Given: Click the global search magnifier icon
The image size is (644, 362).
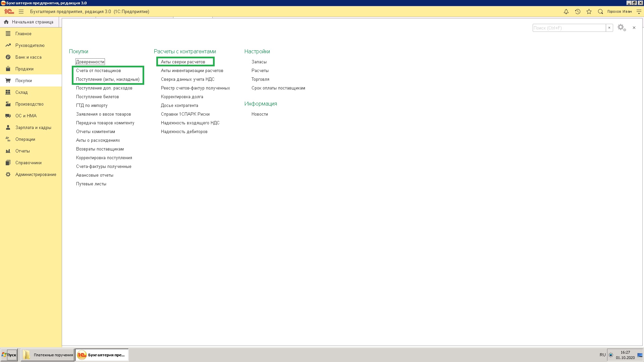Looking at the screenshot, I should [x=600, y=12].
